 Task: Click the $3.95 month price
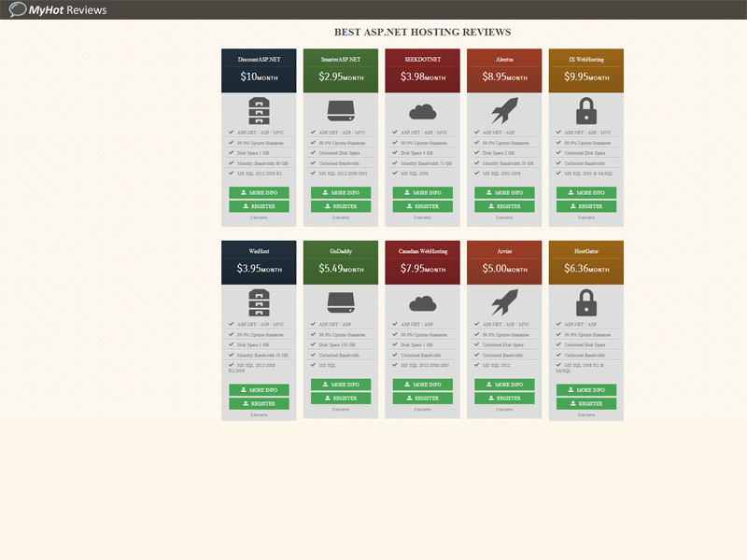(259, 269)
